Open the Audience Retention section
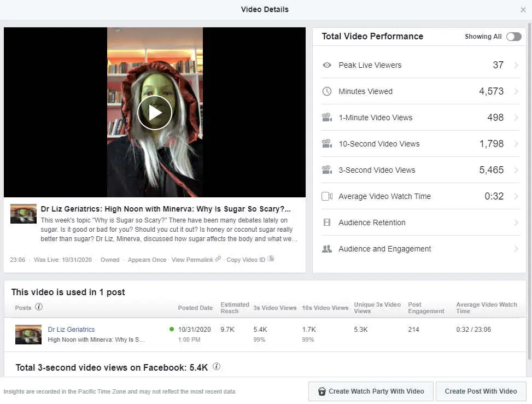Viewport: 532px width, 404px height. pos(420,223)
